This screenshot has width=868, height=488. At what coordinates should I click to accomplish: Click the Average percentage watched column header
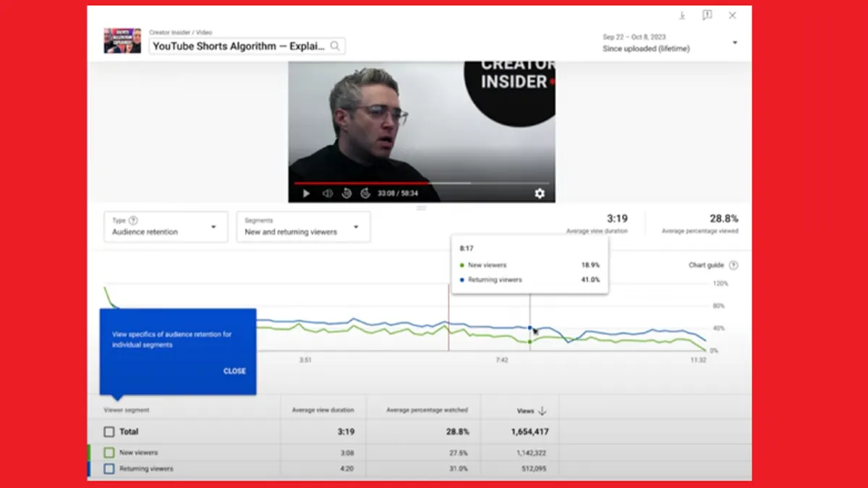[427, 410]
